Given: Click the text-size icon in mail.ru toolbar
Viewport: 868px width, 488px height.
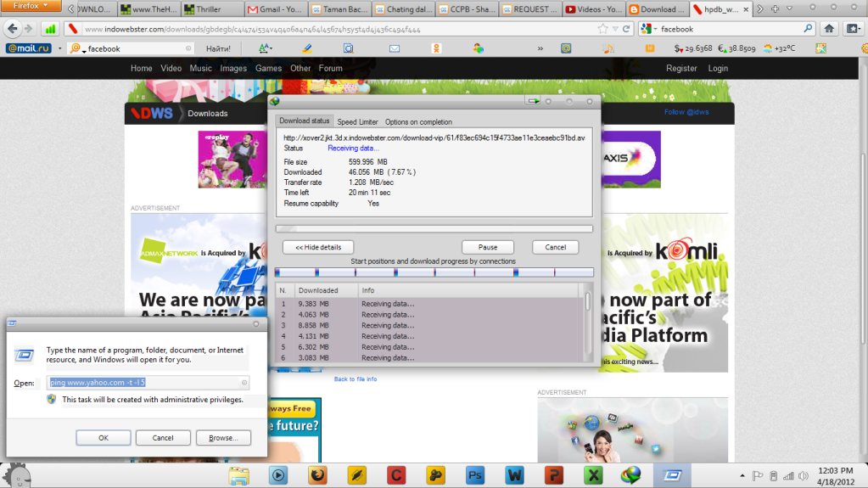Looking at the screenshot, I should [x=266, y=48].
